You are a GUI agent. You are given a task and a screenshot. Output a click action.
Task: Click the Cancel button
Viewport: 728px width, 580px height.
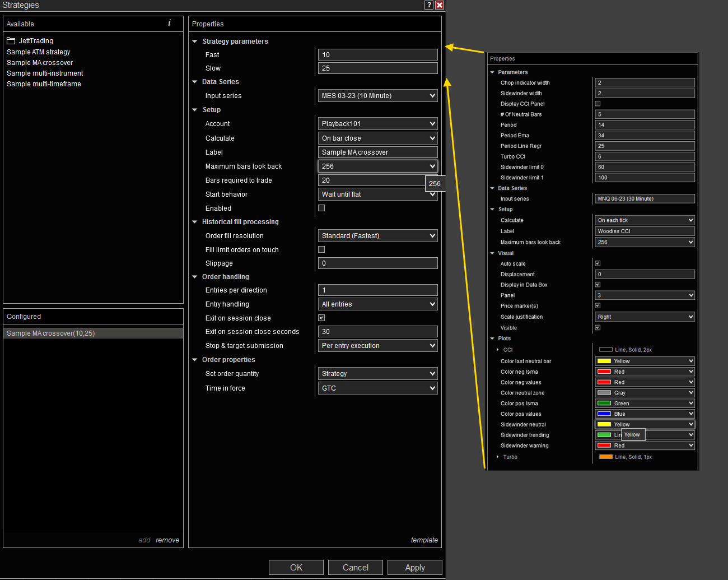[x=356, y=568]
